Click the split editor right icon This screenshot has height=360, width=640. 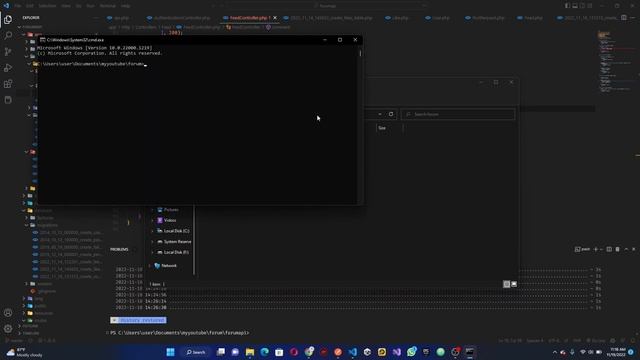click(624, 18)
